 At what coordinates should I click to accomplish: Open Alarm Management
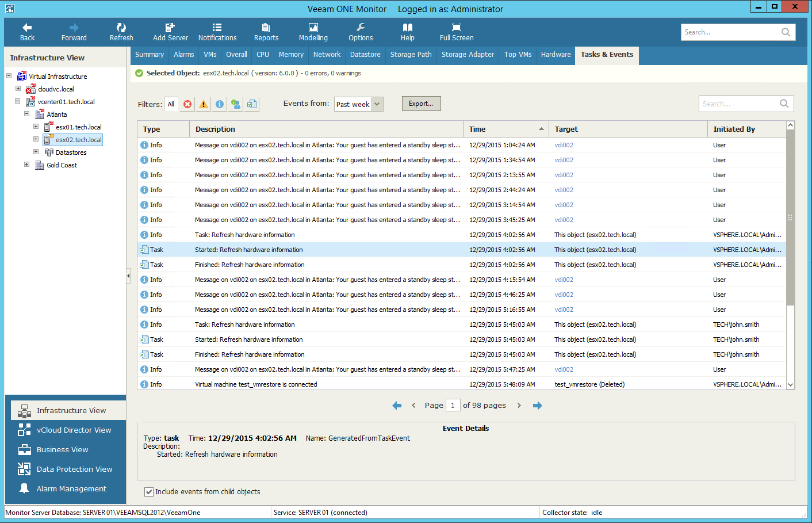pyautogui.click(x=68, y=488)
